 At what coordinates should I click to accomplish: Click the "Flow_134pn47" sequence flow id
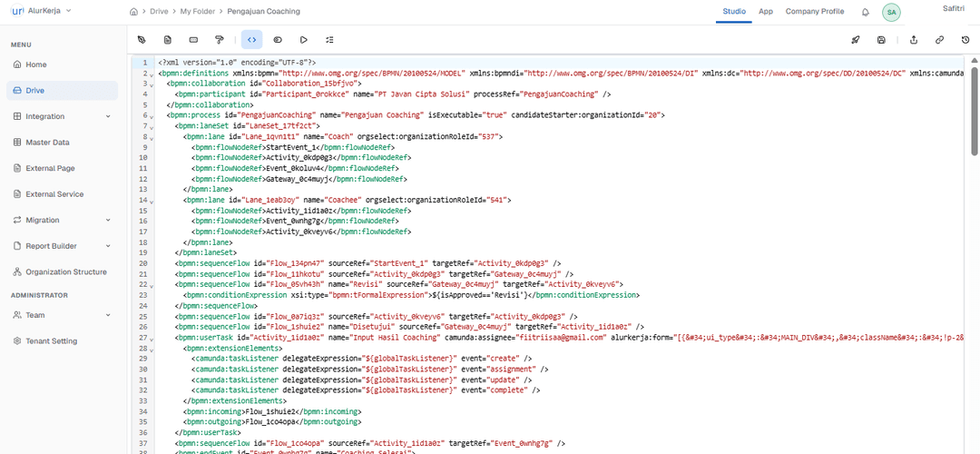pos(298,263)
